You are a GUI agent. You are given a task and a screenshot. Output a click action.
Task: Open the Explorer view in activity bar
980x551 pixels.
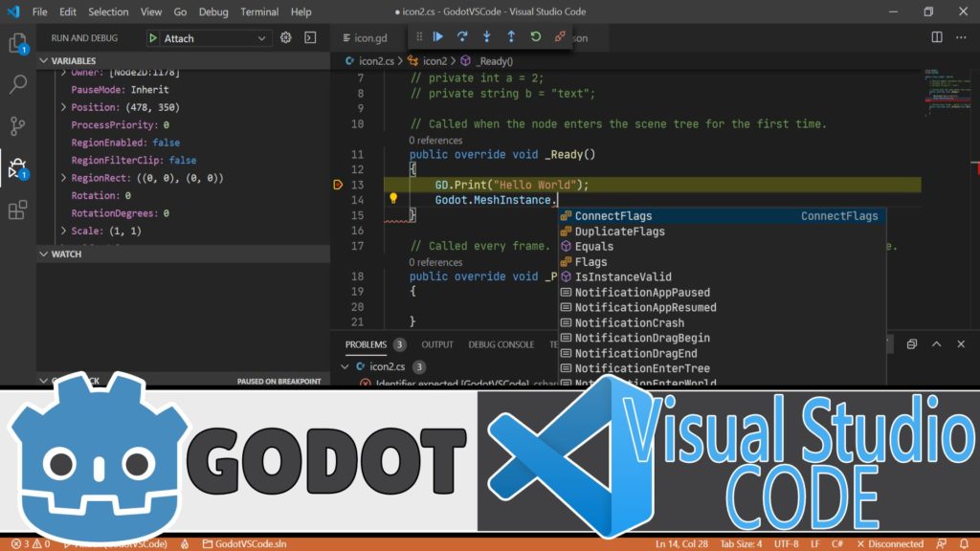17,43
